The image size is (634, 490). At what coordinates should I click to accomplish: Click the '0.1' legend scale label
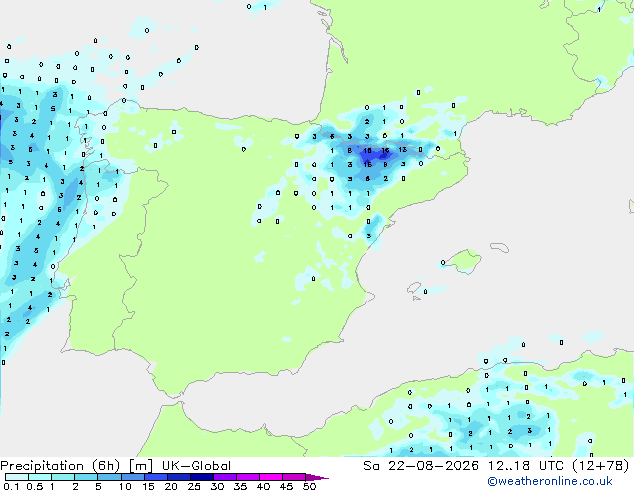11,486
